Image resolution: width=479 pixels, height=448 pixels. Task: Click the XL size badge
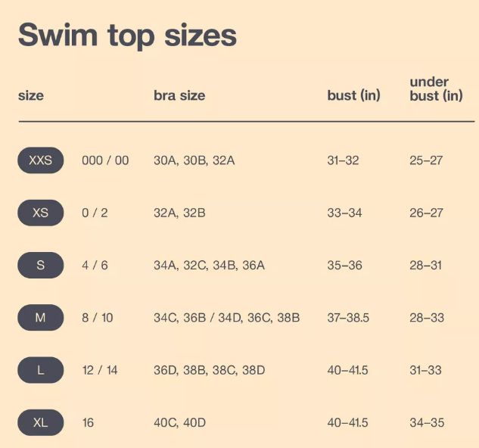click(x=41, y=422)
